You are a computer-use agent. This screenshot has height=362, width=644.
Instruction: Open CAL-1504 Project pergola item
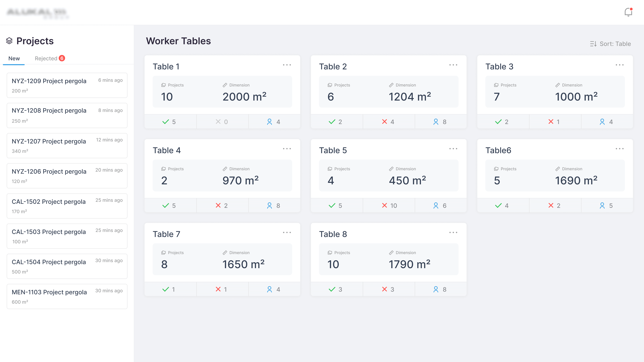[x=67, y=266]
